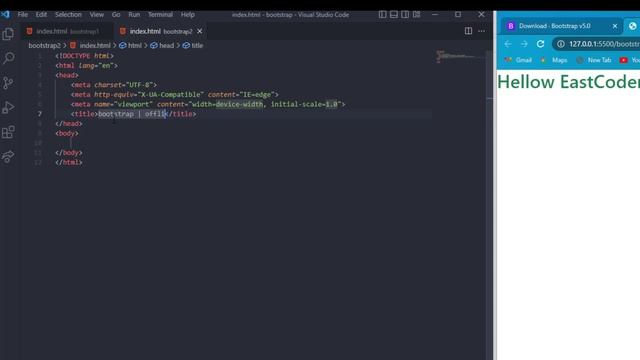Place cursor in the title tag line
The image size is (640, 360).
[133, 114]
